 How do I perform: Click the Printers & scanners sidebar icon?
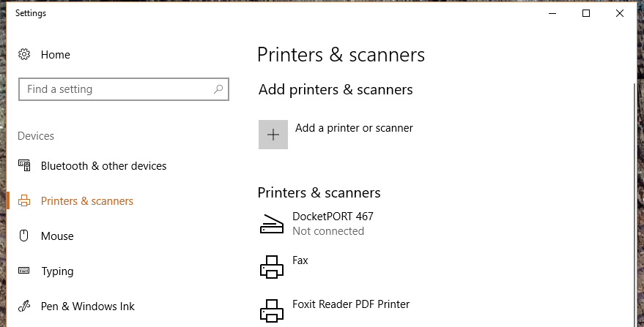click(x=24, y=200)
